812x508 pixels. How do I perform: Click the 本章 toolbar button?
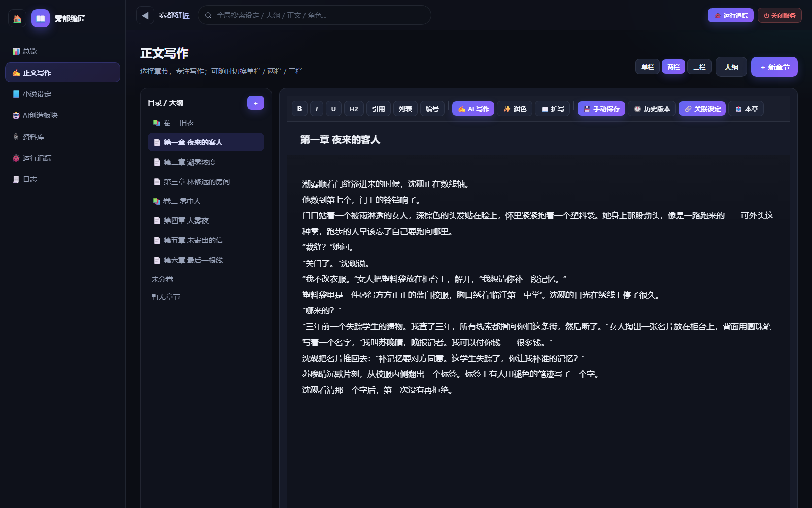point(746,109)
